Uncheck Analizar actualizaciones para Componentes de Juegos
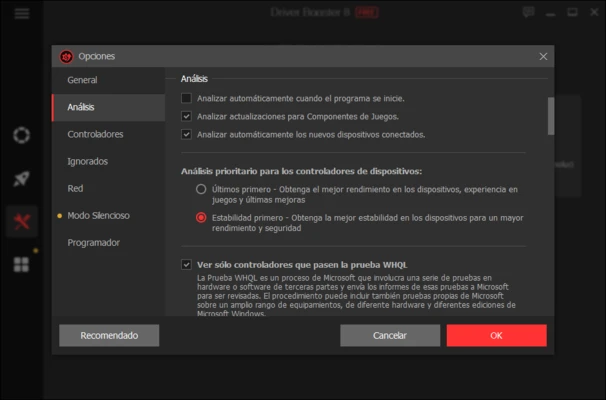Screen dimensions: 606x400 click(x=186, y=116)
